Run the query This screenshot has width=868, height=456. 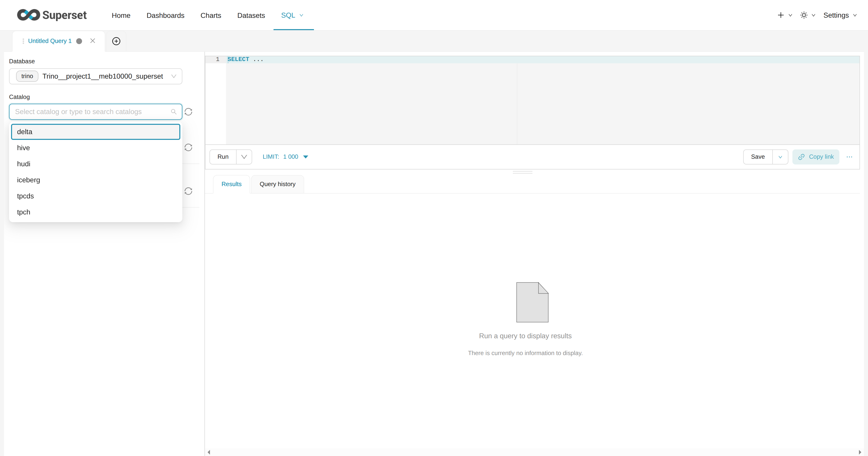[x=223, y=157]
